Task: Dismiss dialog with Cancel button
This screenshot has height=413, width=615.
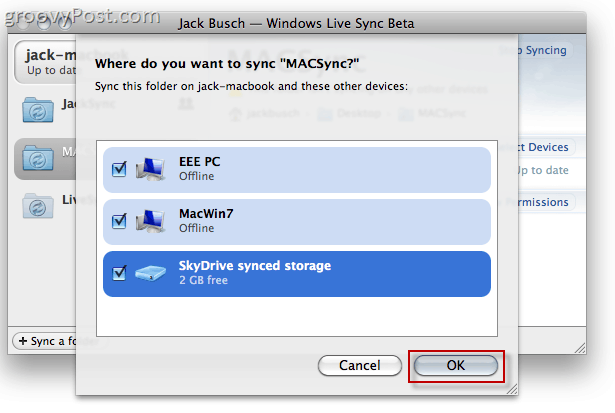Action: pos(360,366)
